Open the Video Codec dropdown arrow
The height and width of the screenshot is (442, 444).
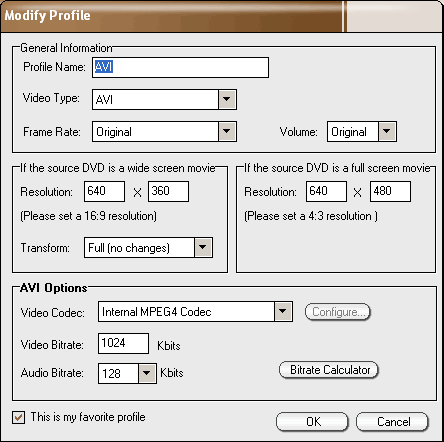[283, 311]
